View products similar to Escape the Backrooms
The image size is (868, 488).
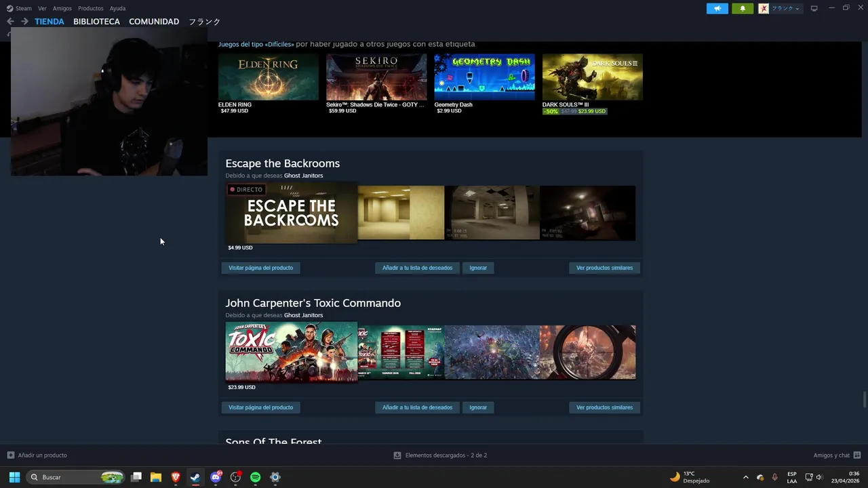coord(604,268)
